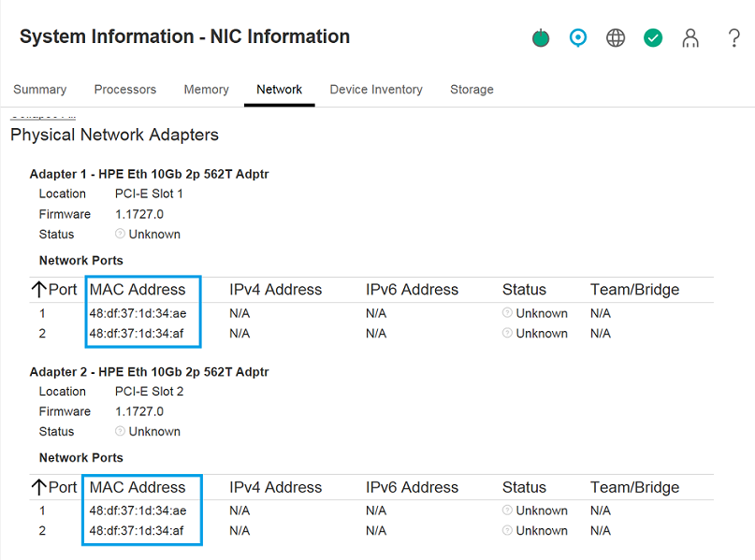Viewport: 755px width, 560px height.
Task: Click Adapter 1 status Unknown icon
Action: coord(120,235)
